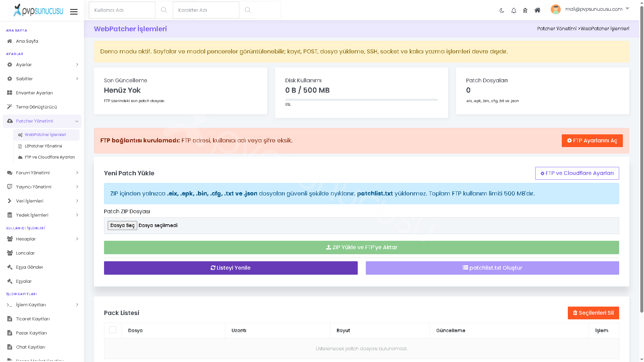This screenshot has height=362, width=644.
Task: Expand the Forum Yönetimi submenu
Action: (42, 173)
